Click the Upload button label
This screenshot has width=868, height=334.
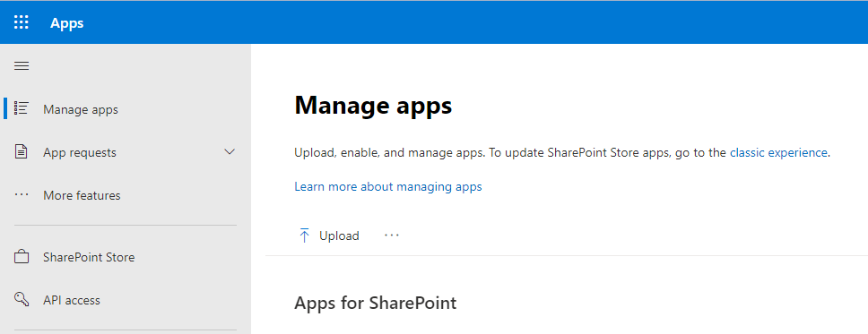[x=339, y=236]
